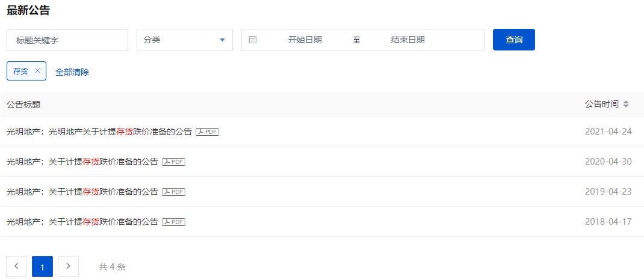Click the 查询 search button
This screenshot has width=644, height=280.
point(513,40)
